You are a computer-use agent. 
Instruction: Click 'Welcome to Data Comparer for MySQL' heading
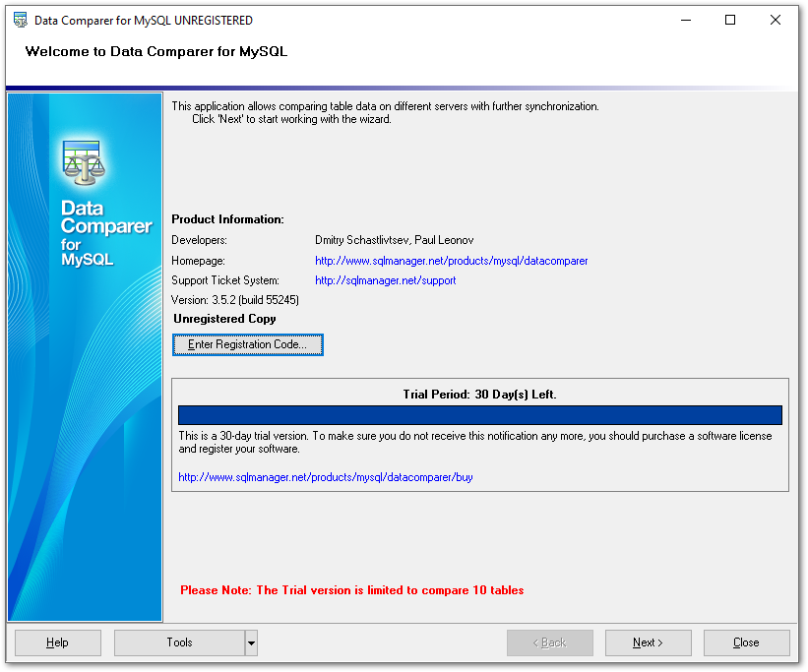156,51
